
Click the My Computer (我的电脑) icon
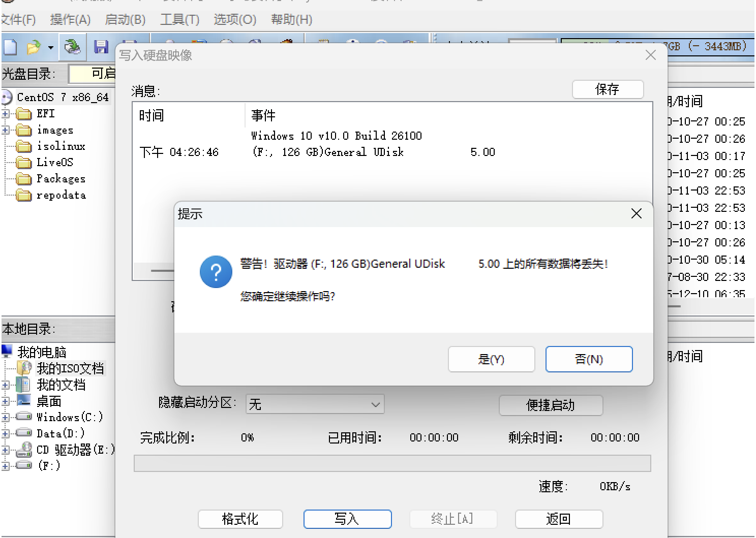(7, 351)
